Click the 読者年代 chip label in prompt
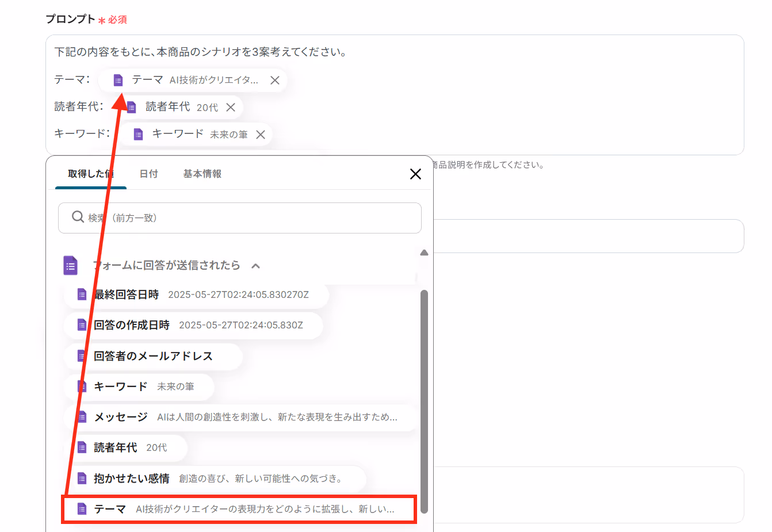Viewport: 772px width, 532px height. [x=167, y=107]
